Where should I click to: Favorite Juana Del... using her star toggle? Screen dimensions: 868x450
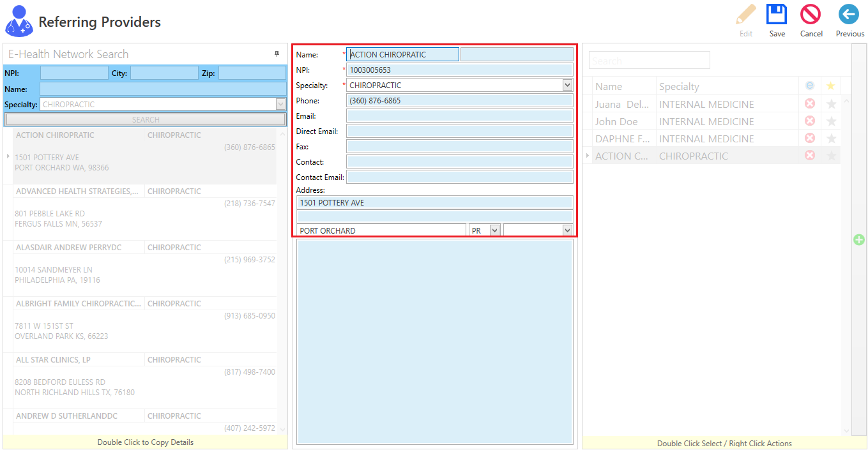pos(830,103)
